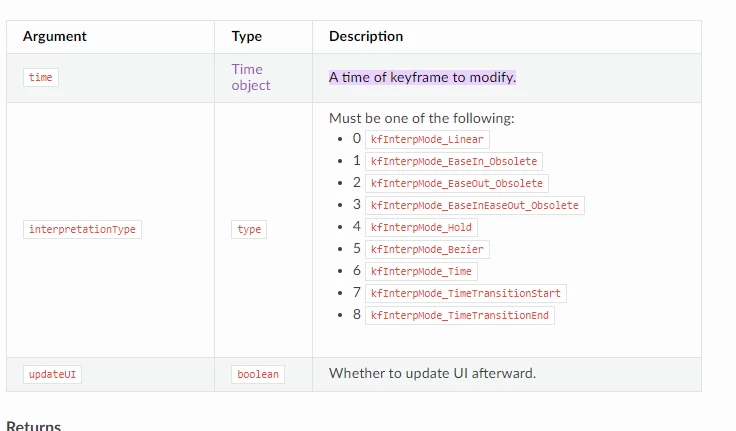Click the highlighted keyframe description text
Screen dimensions: 736x431
[x=422, y=77]
